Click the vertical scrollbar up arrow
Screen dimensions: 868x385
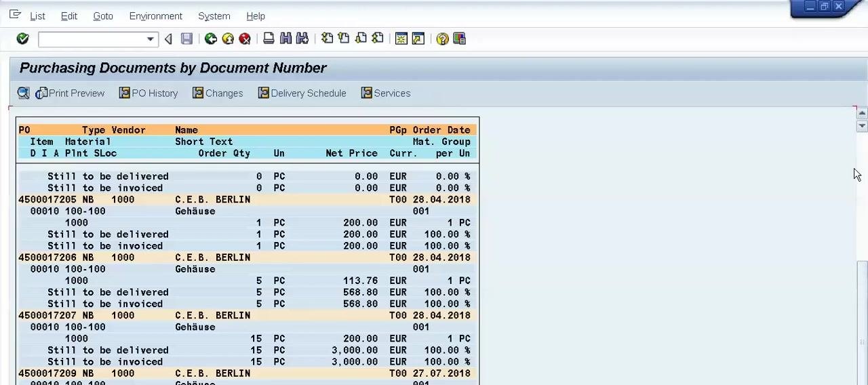tap(862, 115)
